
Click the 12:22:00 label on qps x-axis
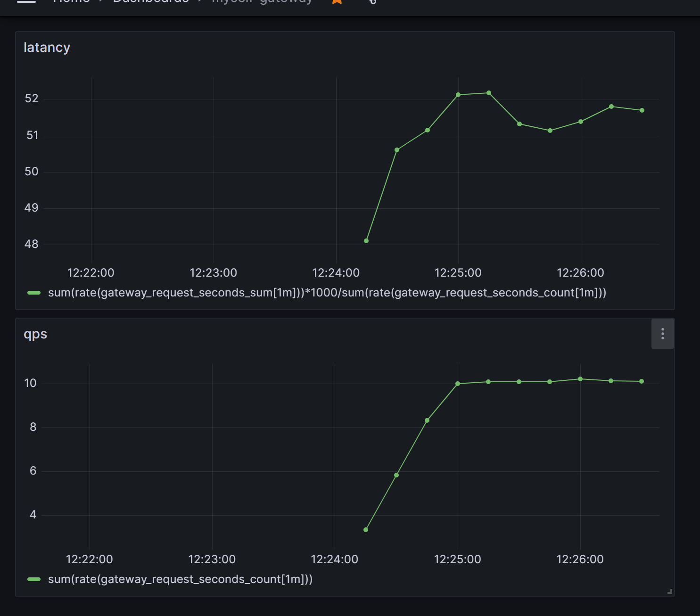(90, 559)
